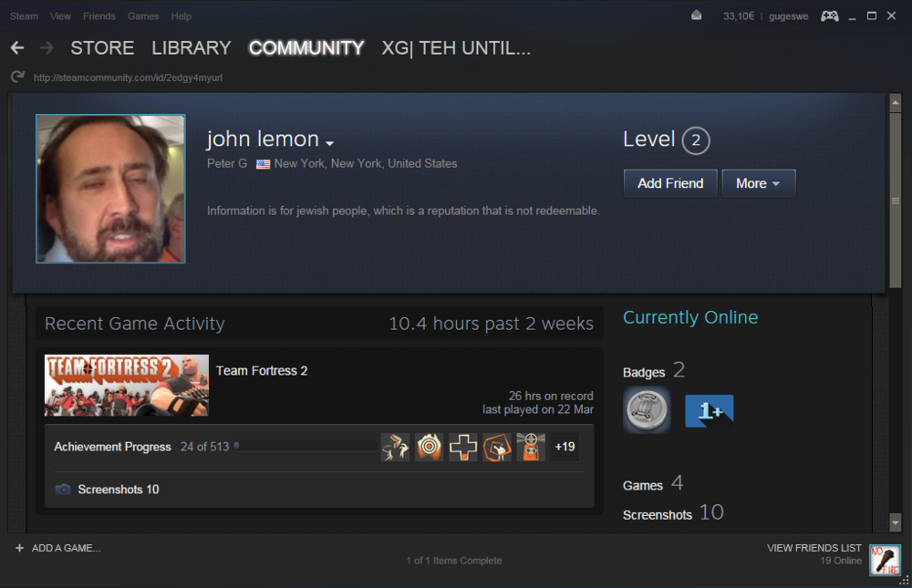Open the sidebar Screenshots 10 link
Screen dimensions: 912x588
click(x=673, y=513)
